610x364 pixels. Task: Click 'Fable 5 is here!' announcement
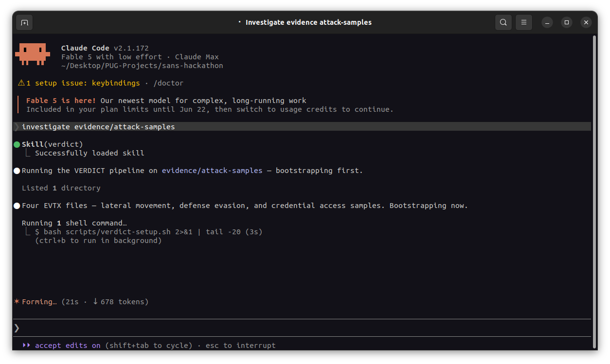tap(61, 101)
